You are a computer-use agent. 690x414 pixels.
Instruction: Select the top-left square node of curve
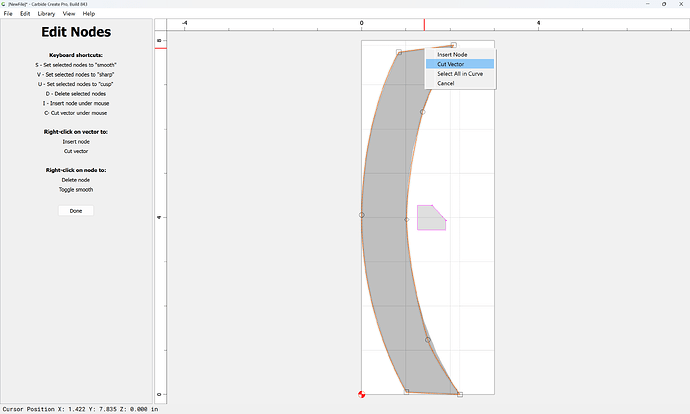tap(399, 52)
